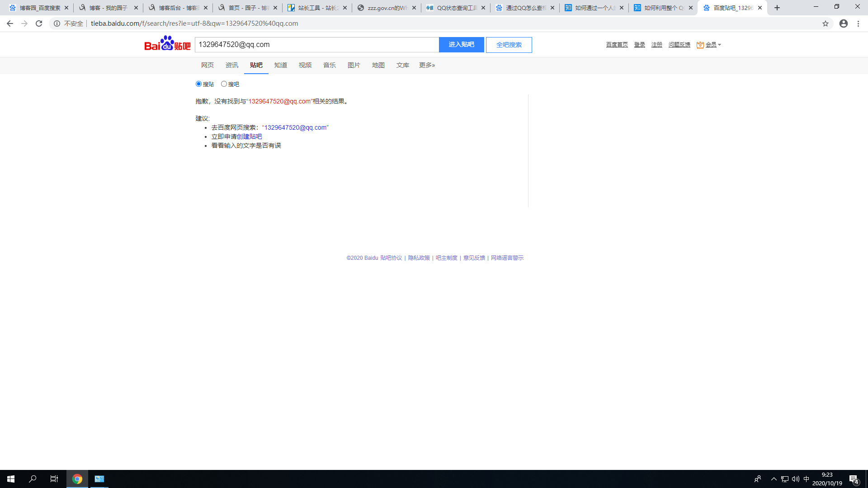Click the 创建贴吧 link
Image resolution: width=868 pixels, height=488 pixels.
[x=249, y=136]
